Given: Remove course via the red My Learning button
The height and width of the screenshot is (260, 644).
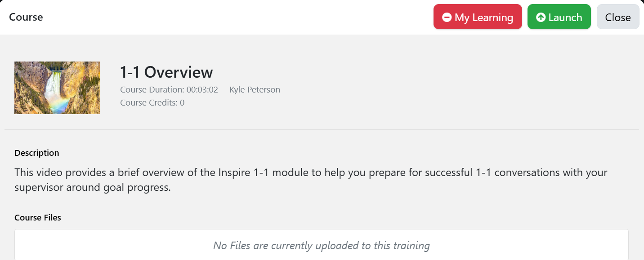Looking at the screenshot, I should click(478, 17).
